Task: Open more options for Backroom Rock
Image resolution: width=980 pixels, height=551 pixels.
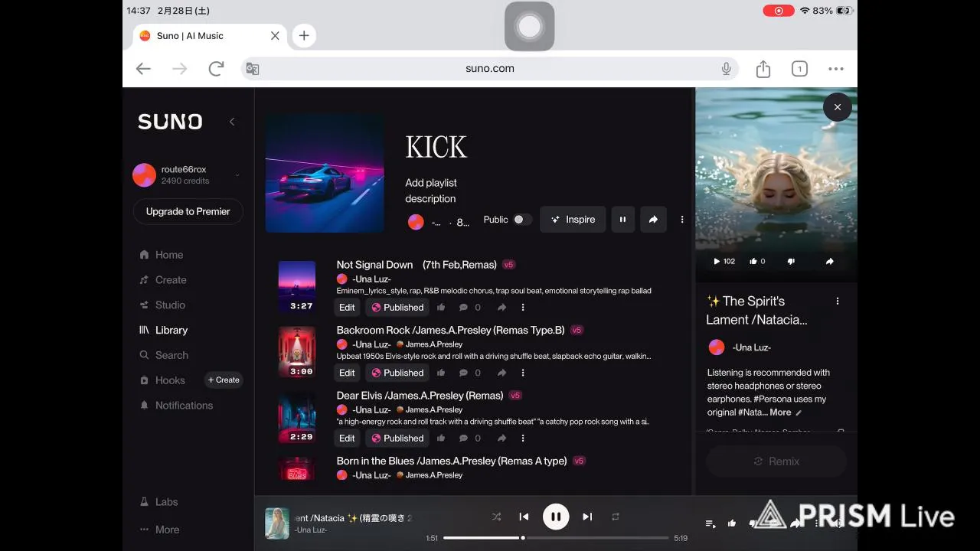Action: [x=523, y=373]
